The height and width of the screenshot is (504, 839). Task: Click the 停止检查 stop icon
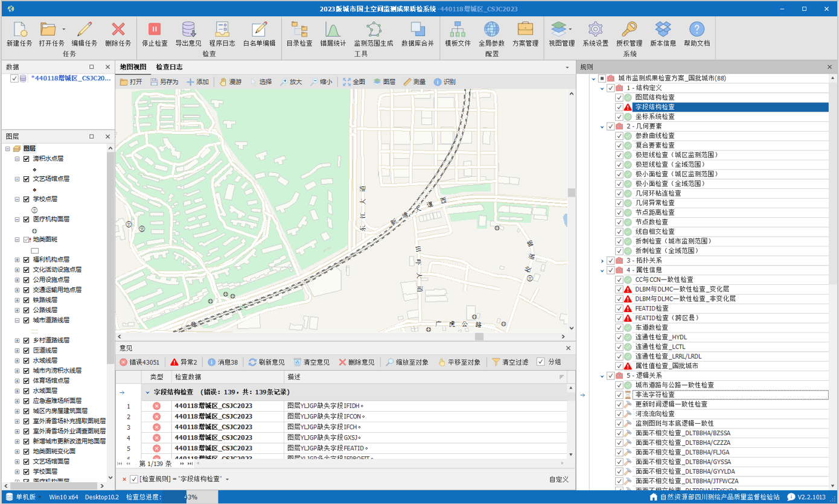click(155, 29)
